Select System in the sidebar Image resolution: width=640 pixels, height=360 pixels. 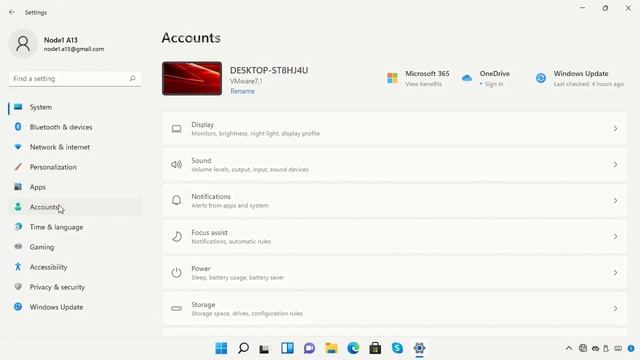(x=75, y=107)
